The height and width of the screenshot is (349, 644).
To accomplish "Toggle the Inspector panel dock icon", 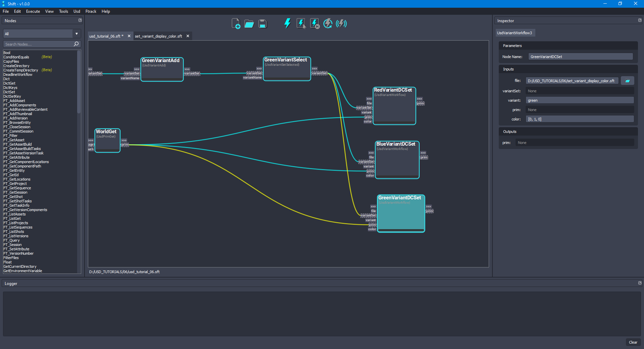I will [639, 20].
